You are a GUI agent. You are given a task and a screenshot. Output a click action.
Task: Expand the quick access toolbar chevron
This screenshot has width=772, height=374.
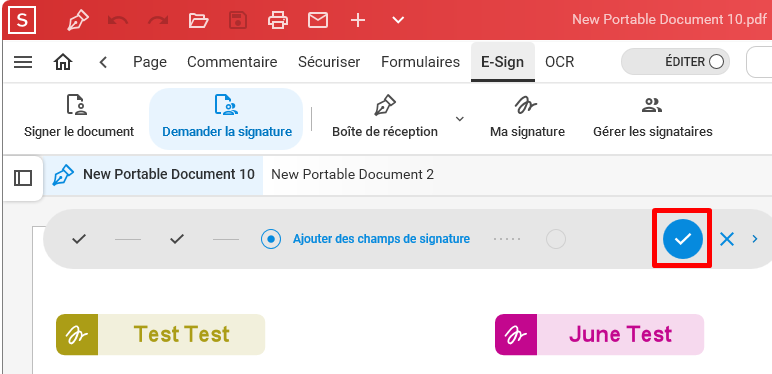coord(398,20)
